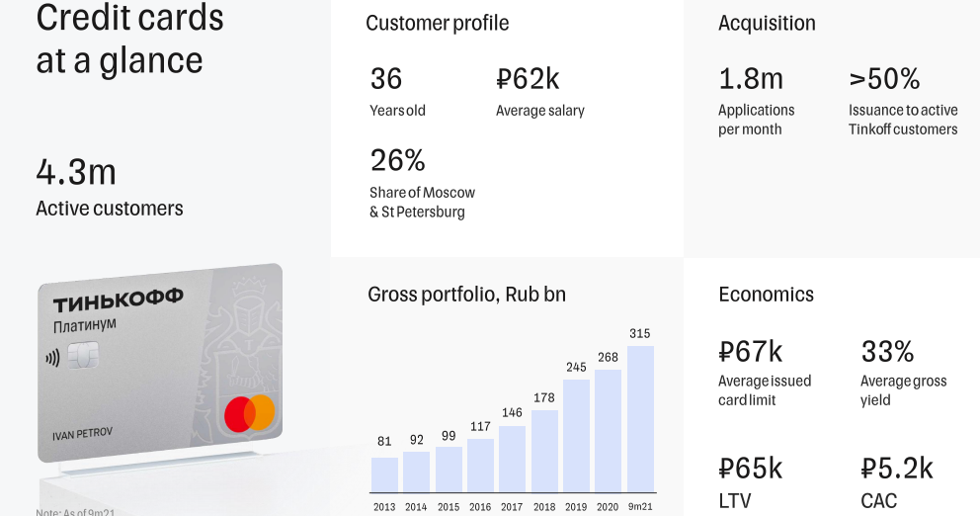
Task: Click the ТИНЬКОФФ wordmark on the card
Action: [x=118, y=302]
